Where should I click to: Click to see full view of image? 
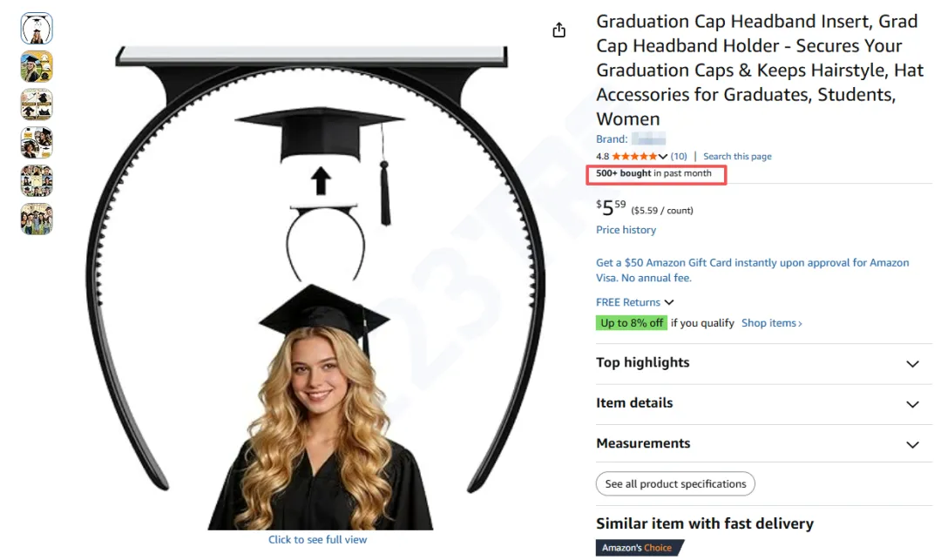[x=317, y=540]
